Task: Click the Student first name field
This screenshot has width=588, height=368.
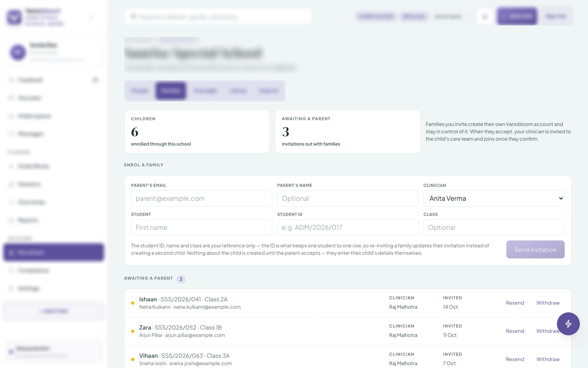Action: point(201,227)
